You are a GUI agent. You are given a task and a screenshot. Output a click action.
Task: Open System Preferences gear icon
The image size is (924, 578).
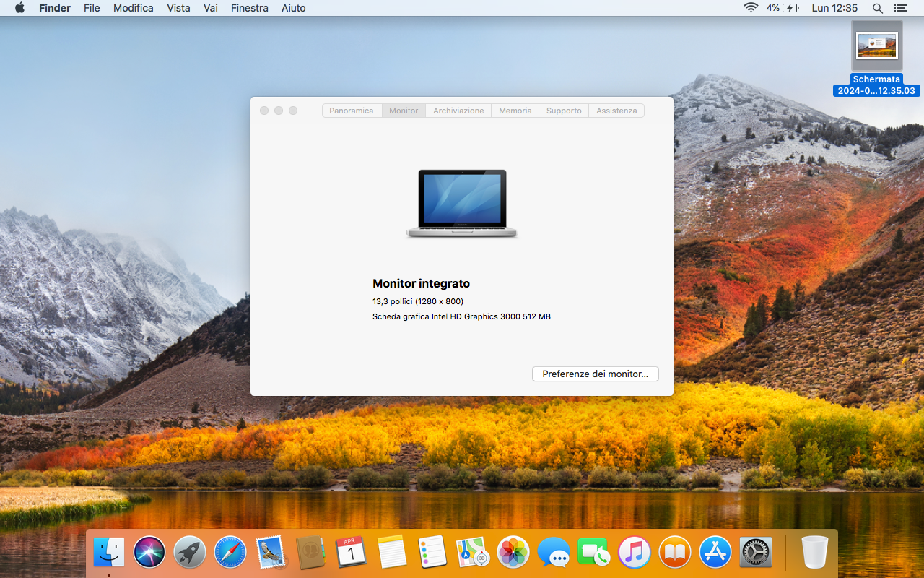click(756, 553)
